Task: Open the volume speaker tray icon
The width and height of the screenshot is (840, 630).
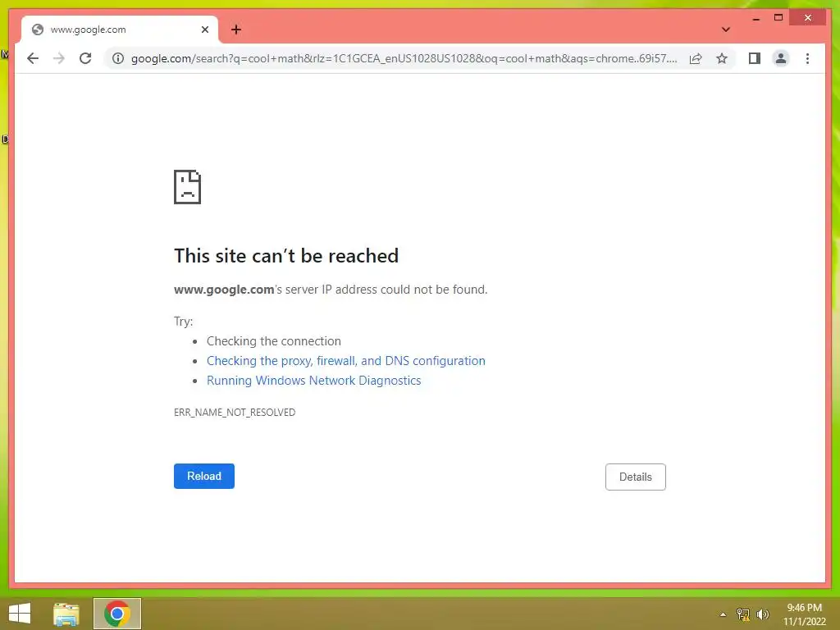Action: (x=762, y=614)
